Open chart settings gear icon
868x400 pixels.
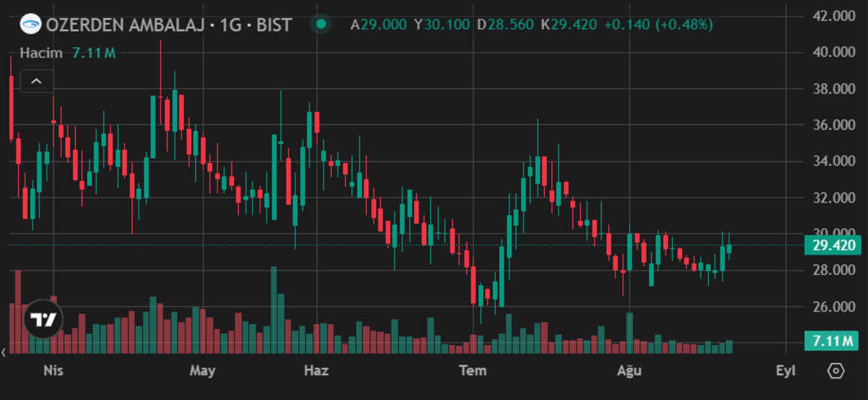[835, 371]
